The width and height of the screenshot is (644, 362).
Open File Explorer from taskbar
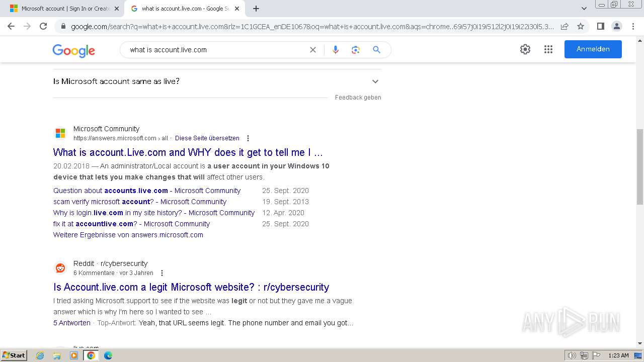57,355
